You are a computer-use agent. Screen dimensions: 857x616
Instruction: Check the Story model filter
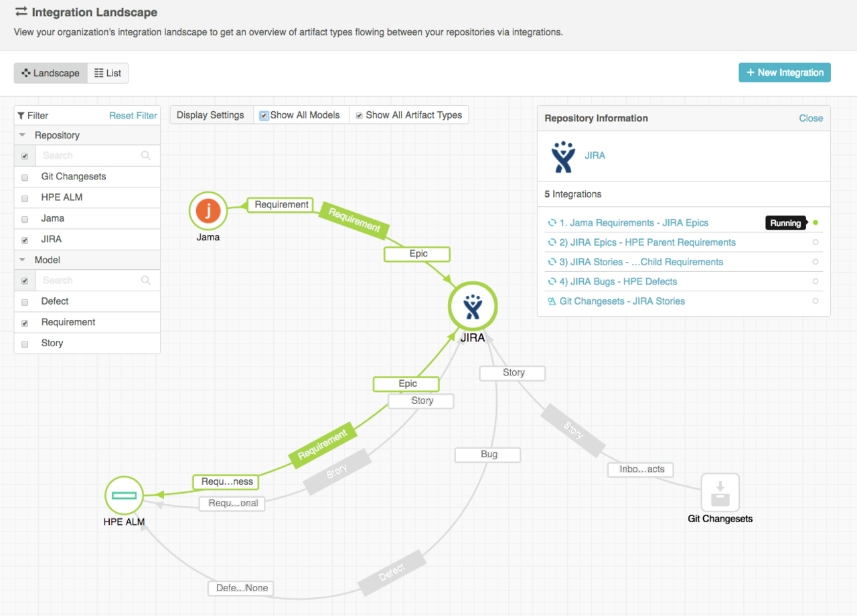click(x=24, y=343)
